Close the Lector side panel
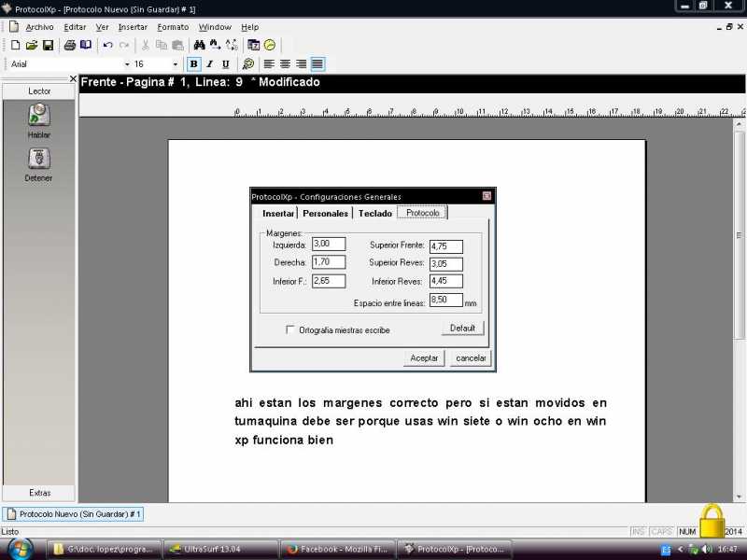The width and height of the screenshot is (747, 560). click(73, 78)
